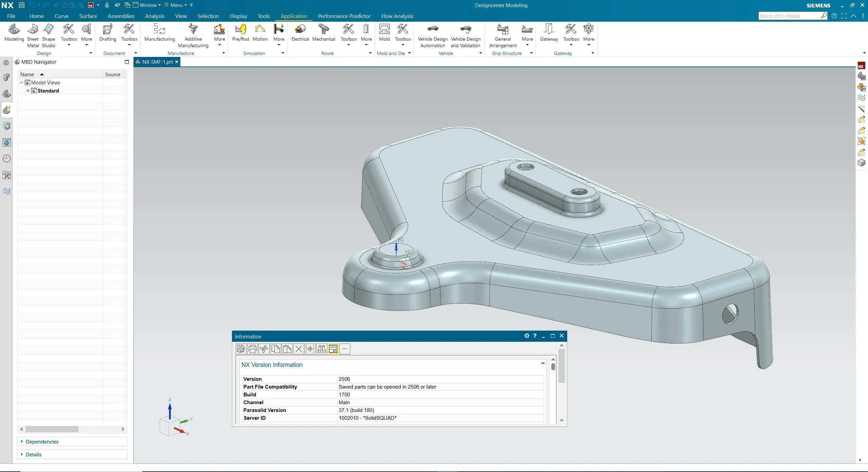
Task: Select the Server ID value text
Action: [x=367, y=418]
